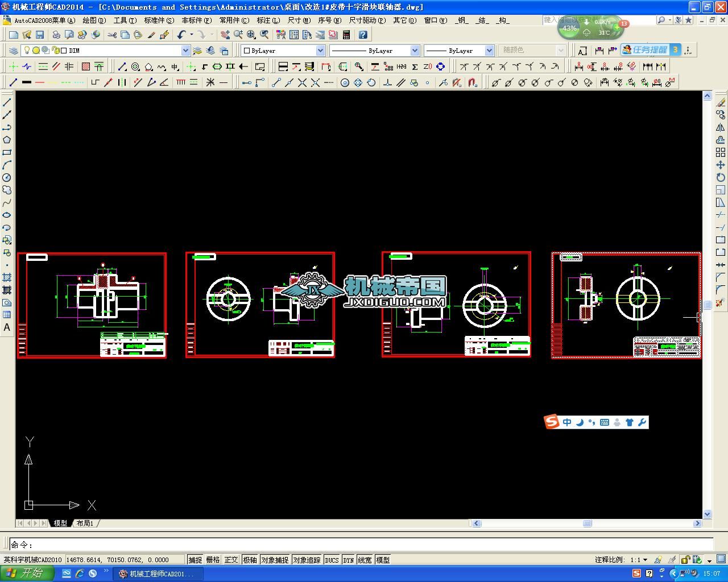Click the Move tool in right toolbar
728x582 pixels.
[x=721, y=165]
